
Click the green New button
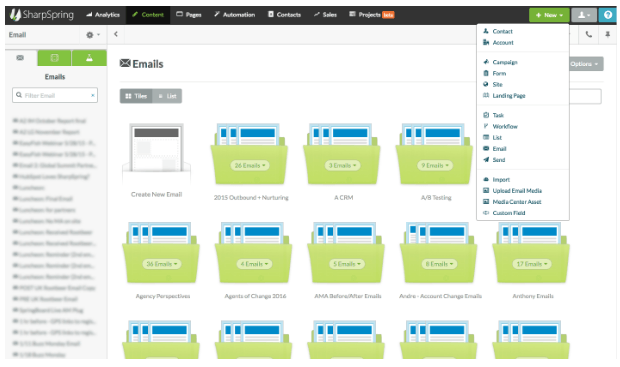pos(549,15)
